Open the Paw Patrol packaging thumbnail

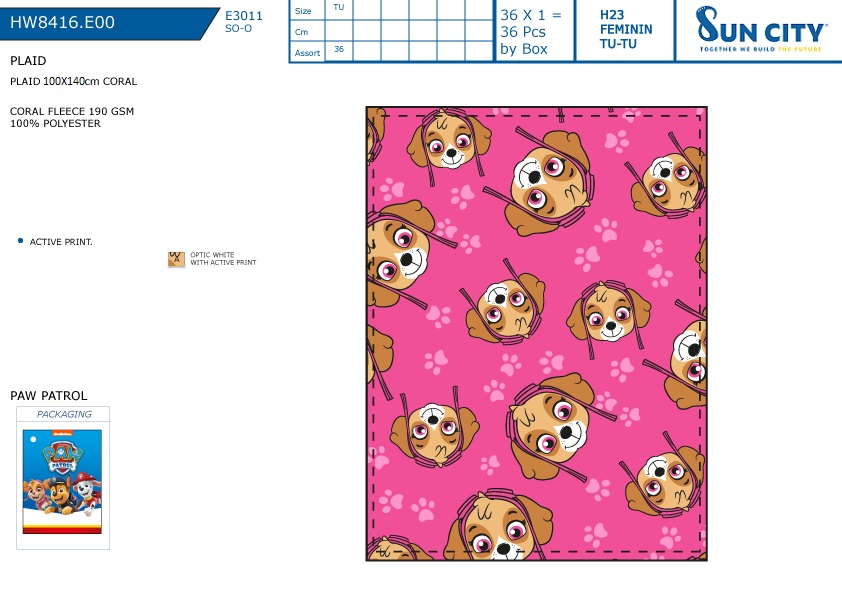pyautogui.click(x=62, y=482)
